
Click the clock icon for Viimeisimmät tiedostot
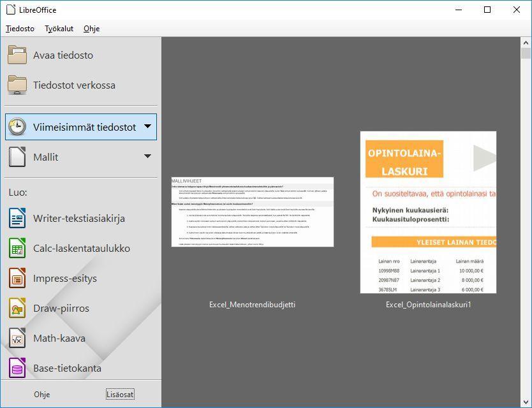(17, 127)
